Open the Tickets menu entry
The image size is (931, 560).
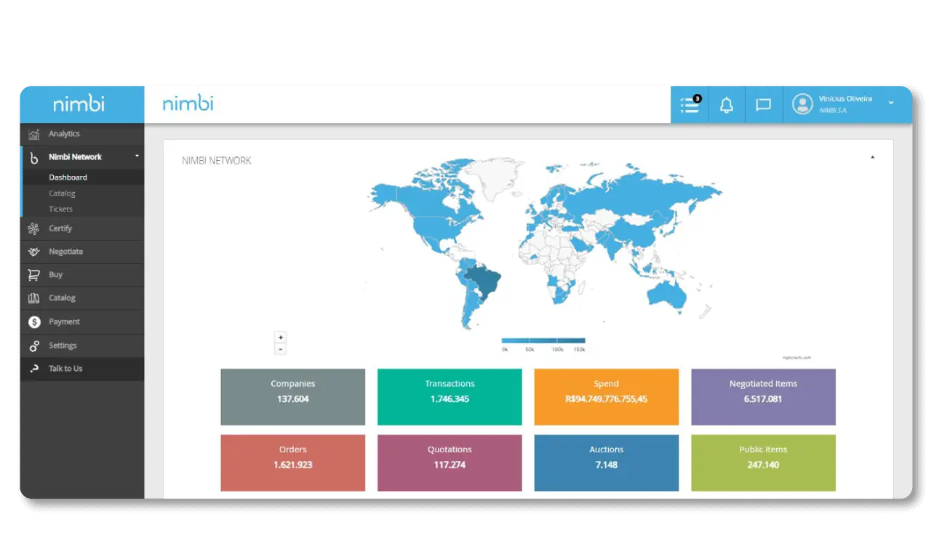point(60,209)
